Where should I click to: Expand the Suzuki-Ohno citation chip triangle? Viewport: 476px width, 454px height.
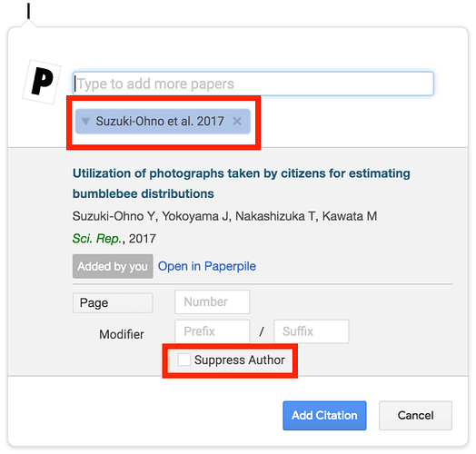click(x=85, y=122)
